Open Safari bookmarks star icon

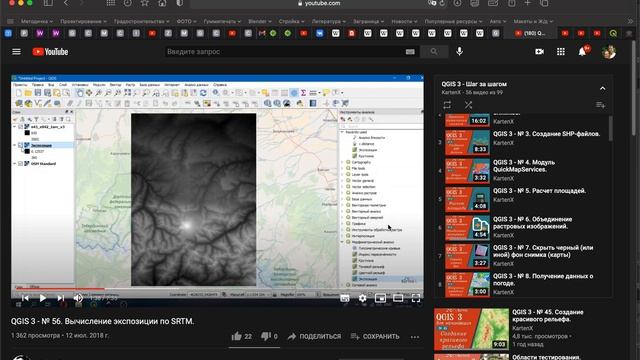click(144, 3)
